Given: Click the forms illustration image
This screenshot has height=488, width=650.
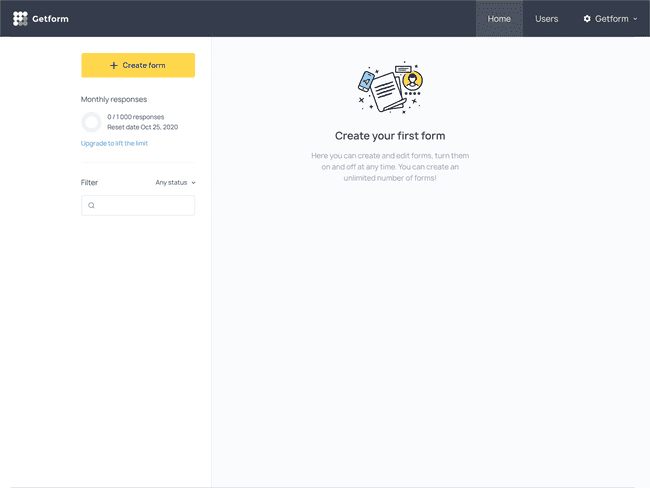Looking at the screenshot, I should point(390,87).
